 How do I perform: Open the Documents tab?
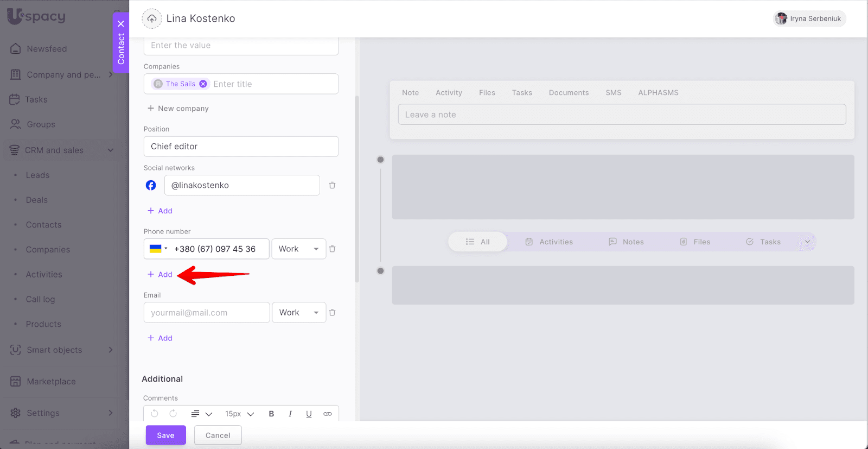point(569,93)
